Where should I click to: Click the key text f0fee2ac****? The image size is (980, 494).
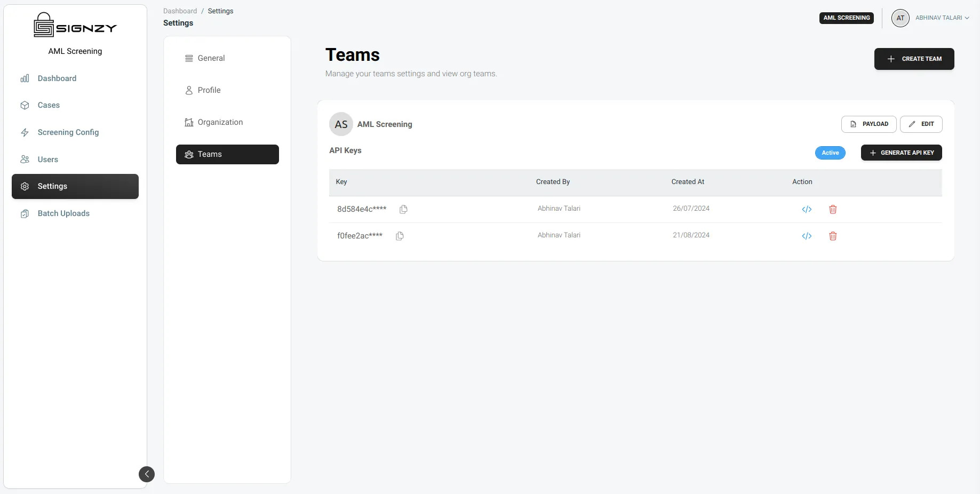point(360,236)
